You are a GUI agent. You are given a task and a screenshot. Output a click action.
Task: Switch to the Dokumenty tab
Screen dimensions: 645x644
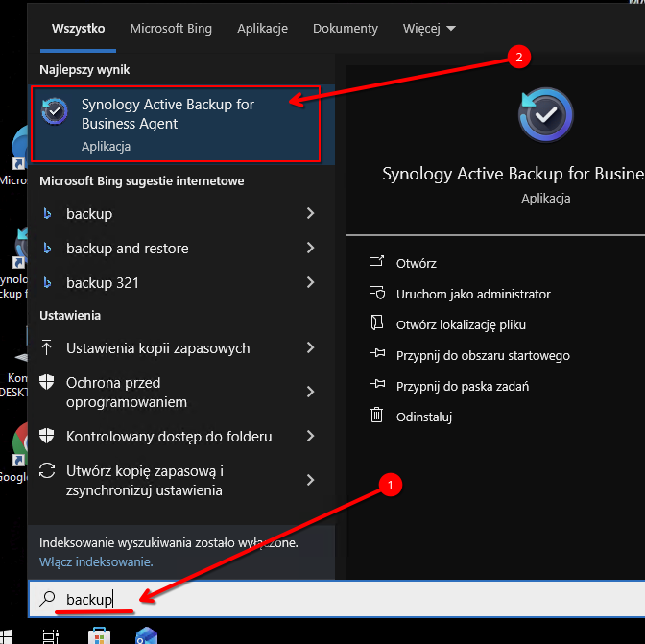(x=346, y=29)
